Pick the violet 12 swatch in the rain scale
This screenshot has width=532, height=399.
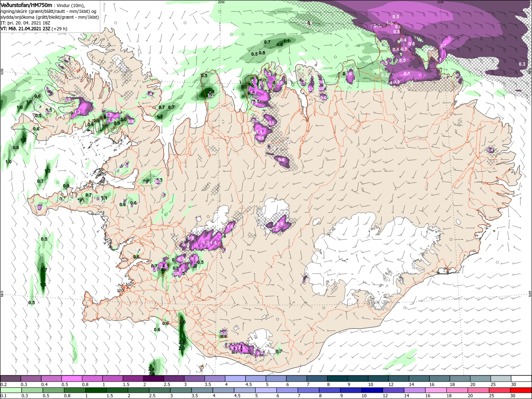pyautogui.click(x=393, y=390)
